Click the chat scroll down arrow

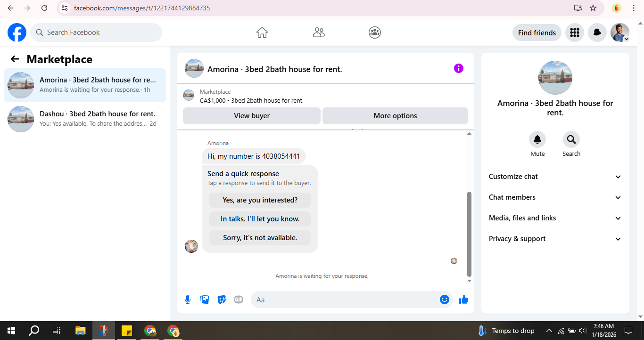coord(469,281)
